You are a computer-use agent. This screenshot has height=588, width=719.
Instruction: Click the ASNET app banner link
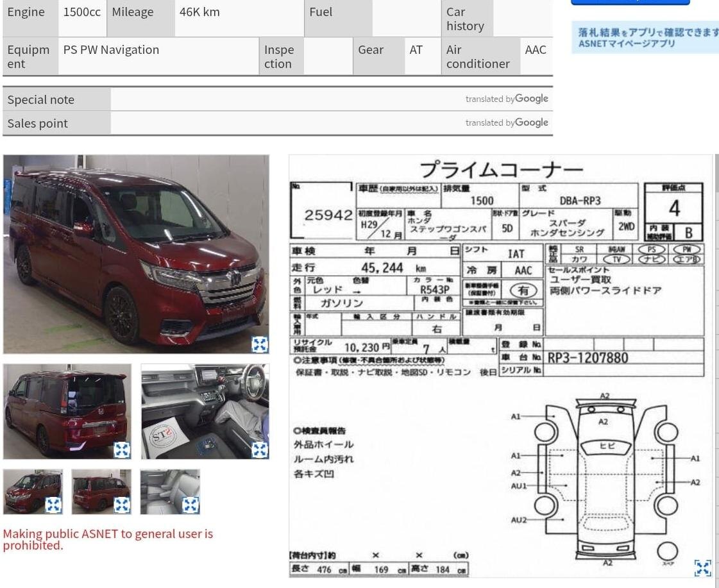645,38
